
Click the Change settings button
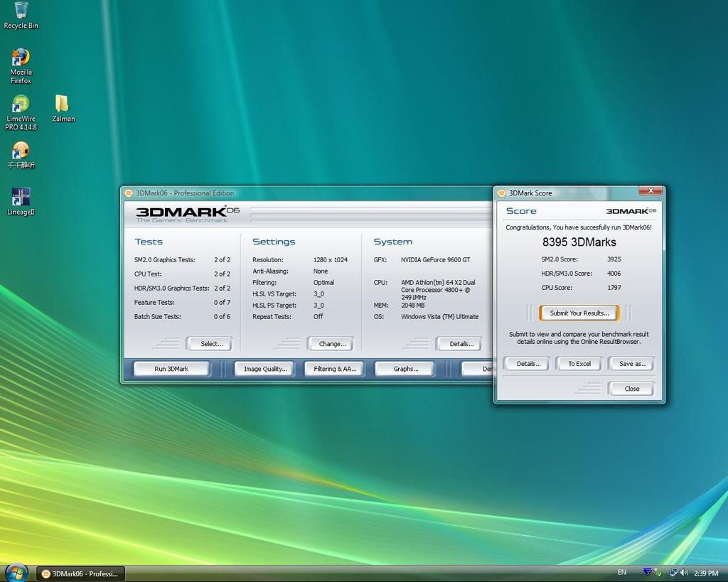click(332, 344)
